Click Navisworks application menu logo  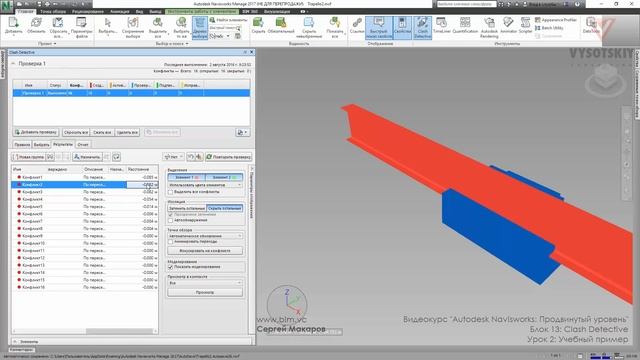[x=7, y=7]
